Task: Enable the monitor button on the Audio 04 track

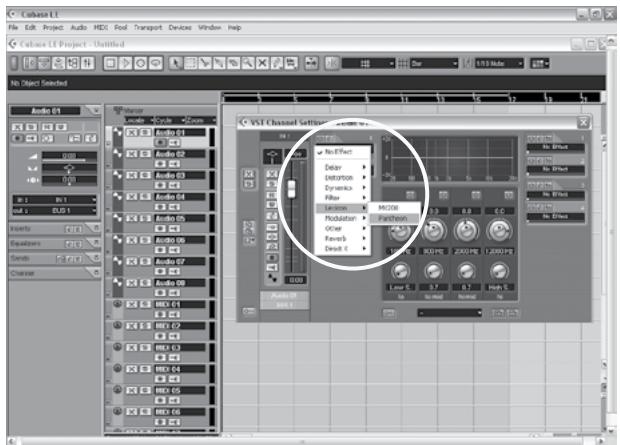Action: click(174, 207)
